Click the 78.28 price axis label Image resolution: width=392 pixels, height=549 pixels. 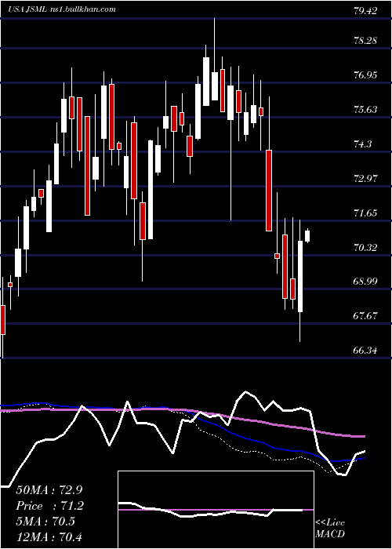pyautogui.click(x=365, y=41)
